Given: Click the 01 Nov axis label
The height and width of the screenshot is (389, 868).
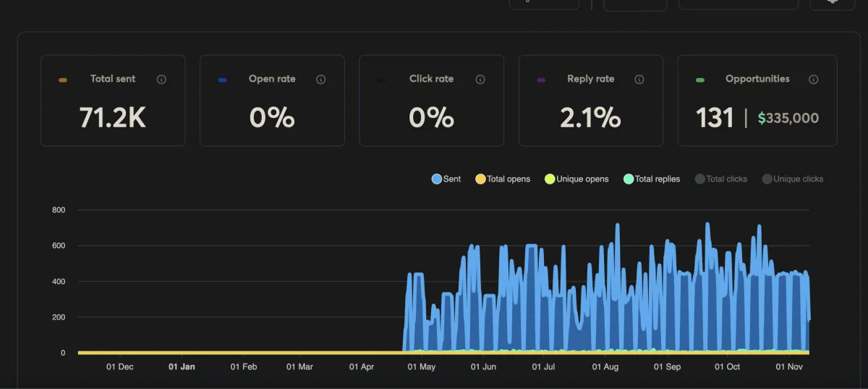Looking at the screenshot, I should coord(790,367).
